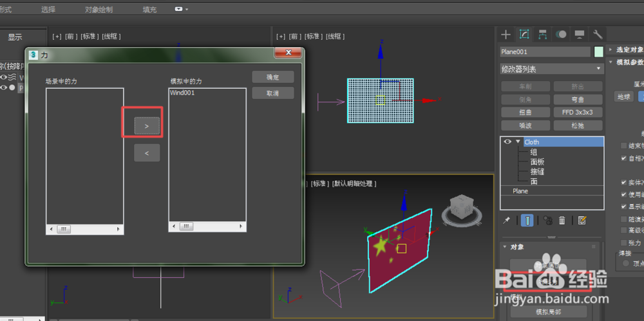Toggle the 自相 collision checkbox
Image resolution: width=644 pixels, height=321 pixels.
coord(624,158)
